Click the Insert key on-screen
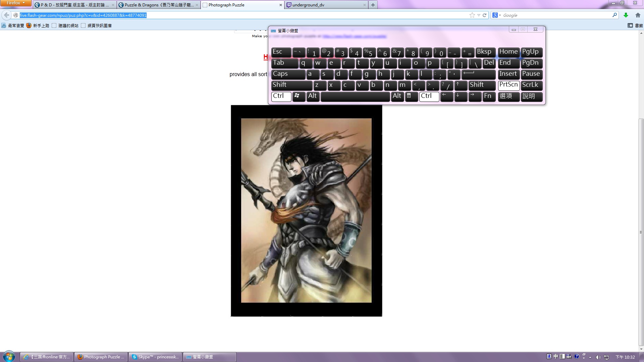The width and height of the screenshot is (644, 362). (508, 74)
